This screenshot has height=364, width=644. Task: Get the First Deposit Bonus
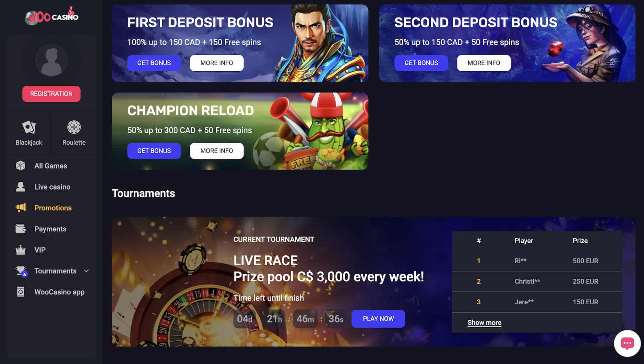tap(154, 63)
